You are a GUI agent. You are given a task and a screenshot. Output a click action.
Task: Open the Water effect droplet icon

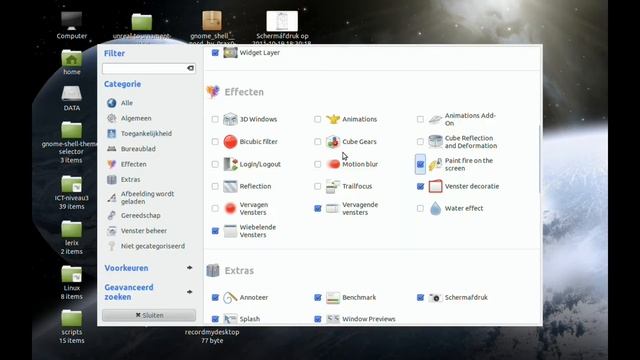[x=436, y=209]
